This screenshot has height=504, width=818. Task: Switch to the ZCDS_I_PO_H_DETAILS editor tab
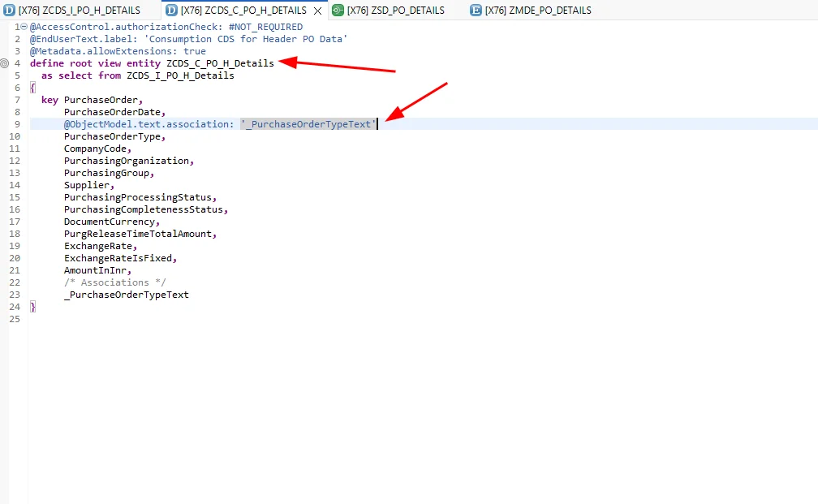coord(80,10)
